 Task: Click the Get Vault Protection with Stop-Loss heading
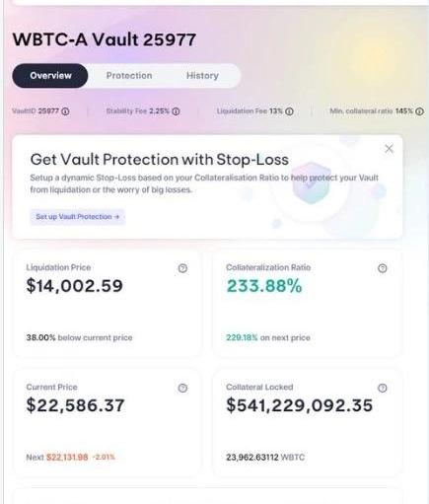coord(160,160)
